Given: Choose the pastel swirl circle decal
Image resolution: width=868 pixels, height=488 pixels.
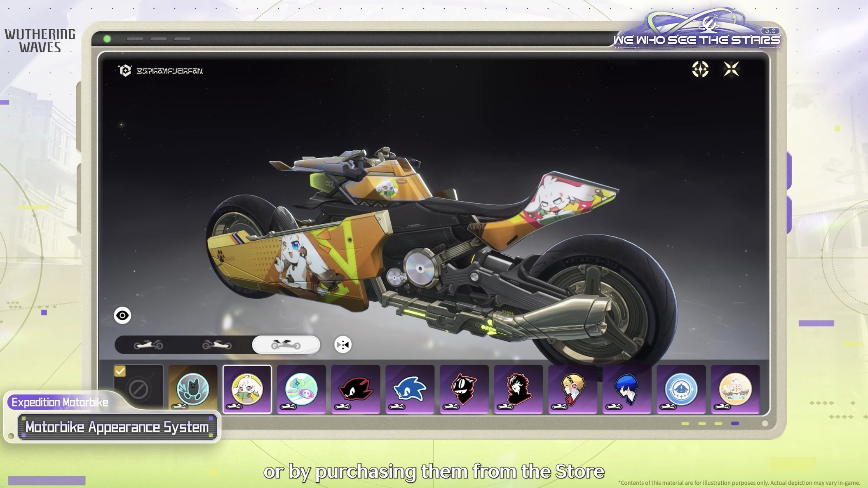Looking at the screenshot, I should (x=301, y=389).
